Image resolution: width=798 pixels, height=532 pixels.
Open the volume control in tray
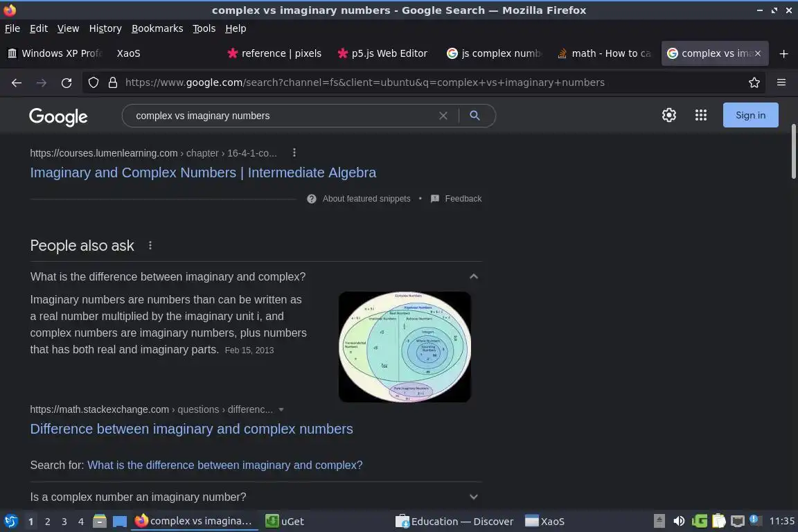click(x=678, y=521)
